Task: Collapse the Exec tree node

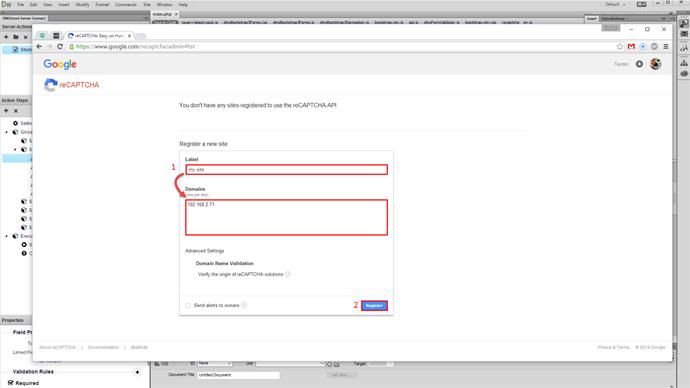Action: [x=7, y=236]
